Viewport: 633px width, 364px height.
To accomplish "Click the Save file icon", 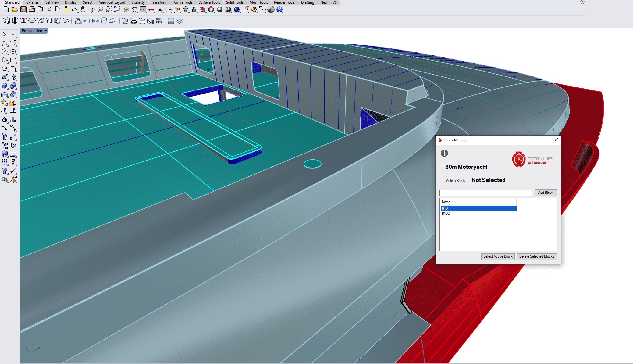I will tap(23, 10).
